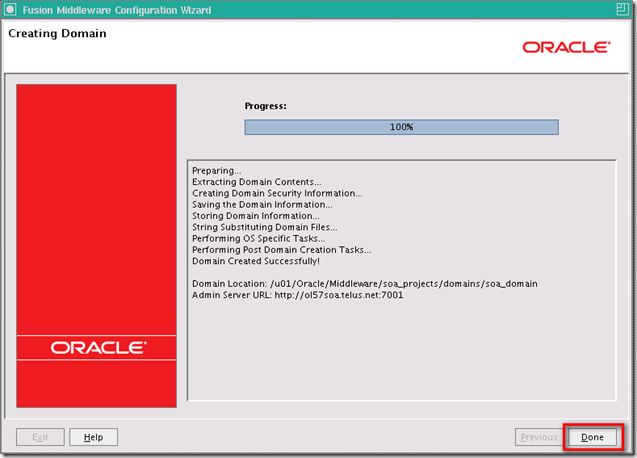The height and width of the screenshot is (458, 637).
Task: Click the Oracle logo in the header
Action: click(x=566, y=47)
